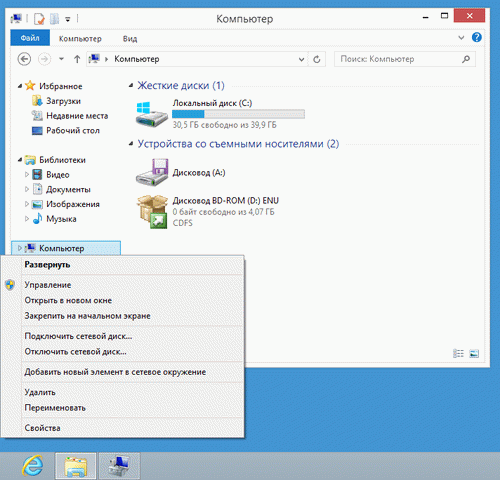Open Internet Explorer from the taskbar
Screen dimensions: 500x480
(x=32, y=465)
